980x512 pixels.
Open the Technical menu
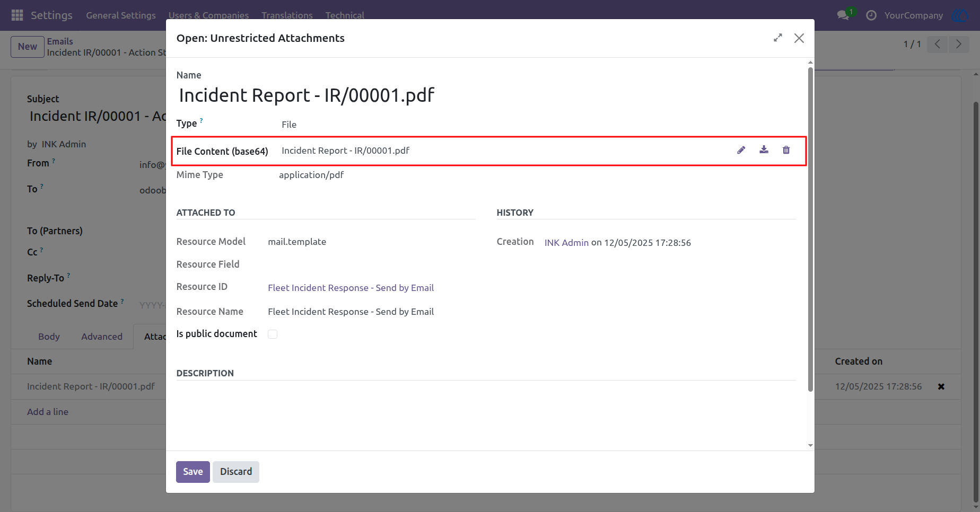345,15
